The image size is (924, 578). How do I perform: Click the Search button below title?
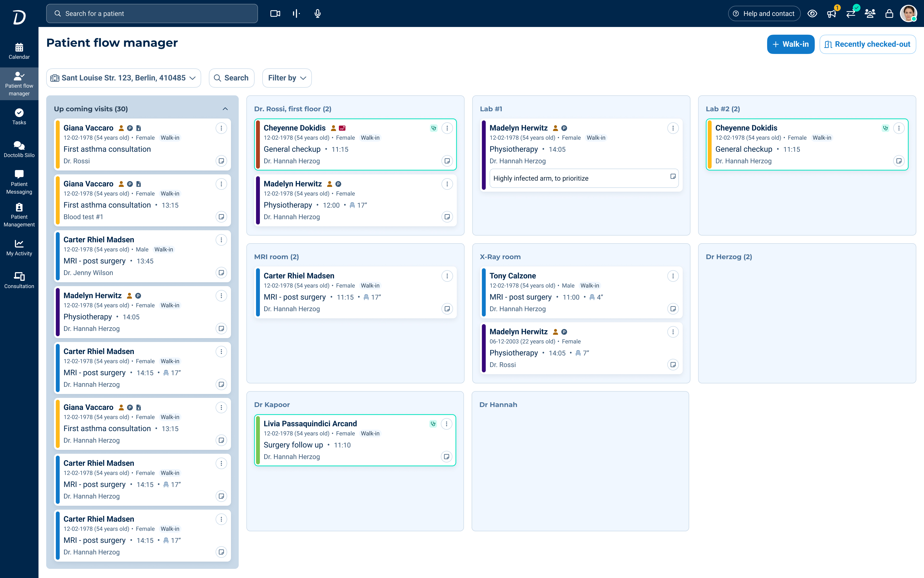[x=231, y=78]
